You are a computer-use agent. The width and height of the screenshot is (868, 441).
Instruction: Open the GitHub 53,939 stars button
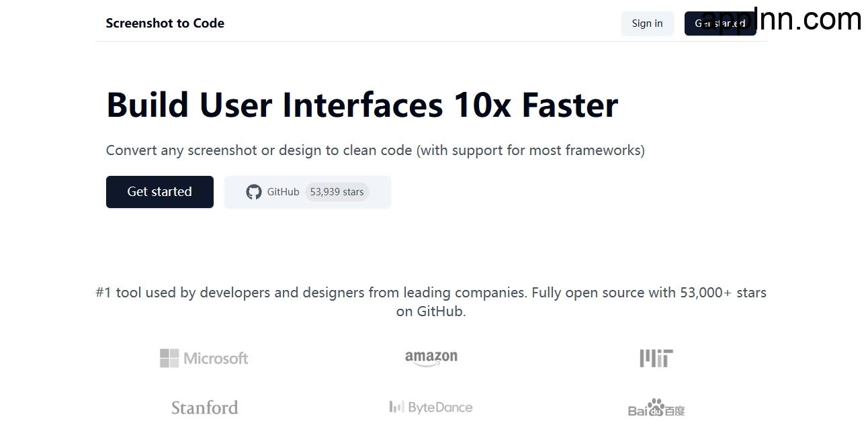click(308, 192)
